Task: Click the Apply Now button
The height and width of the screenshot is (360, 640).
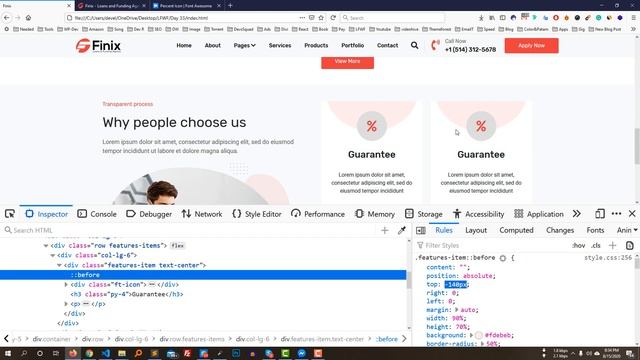Action: point(531,46)
